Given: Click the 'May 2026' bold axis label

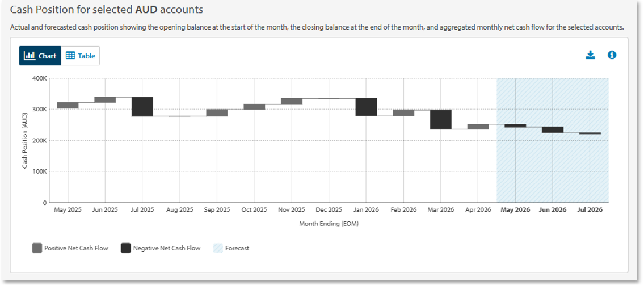Looking at the screenshot, I should [515, 210].
